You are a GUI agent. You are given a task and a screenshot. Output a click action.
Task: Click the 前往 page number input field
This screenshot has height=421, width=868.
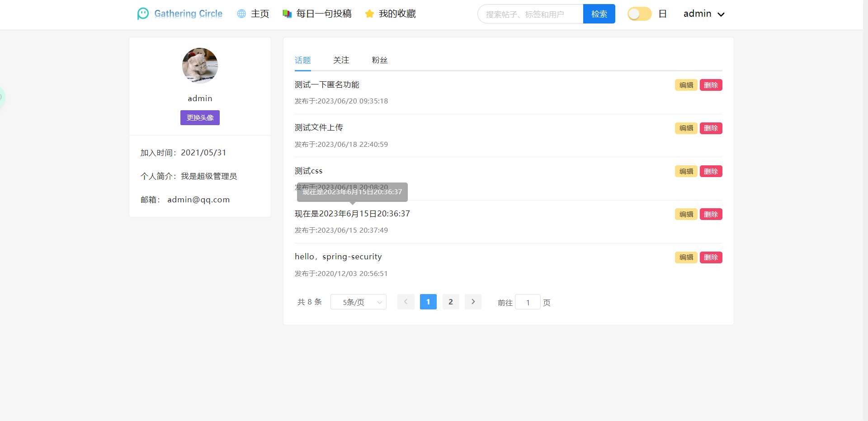(x=528, y=302)
